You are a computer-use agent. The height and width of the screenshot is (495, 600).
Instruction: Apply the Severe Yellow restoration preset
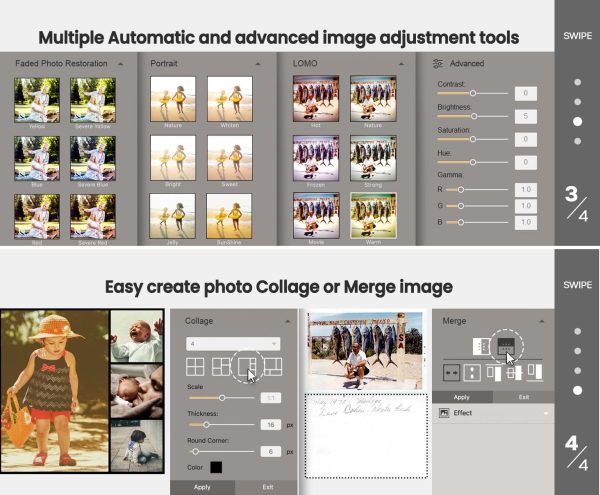click(93, 100)
